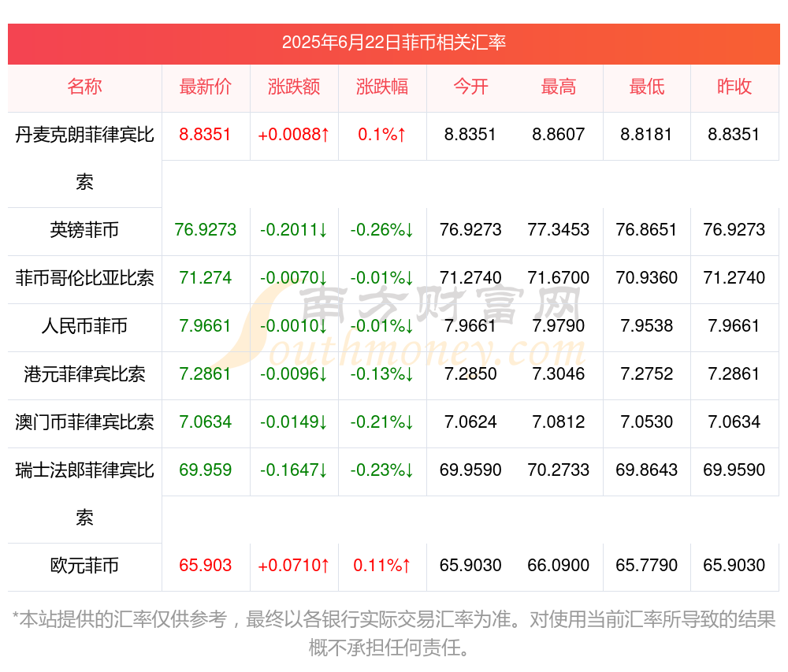The image size is (788, 672).
Task: Click the low value 7.9538
Action: (647, 325)
